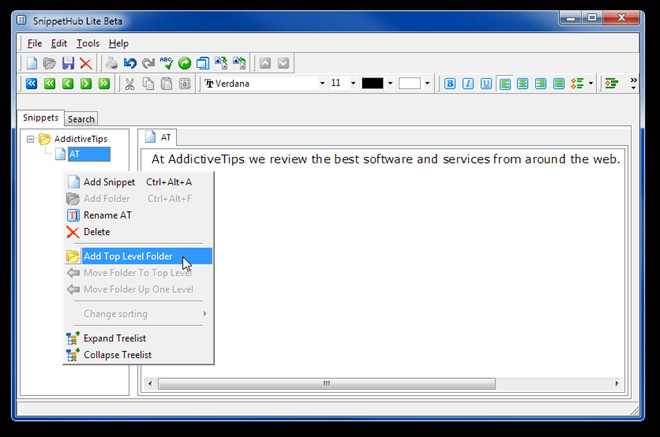Click the image icon with green arrow

click(x=221, y=63)
